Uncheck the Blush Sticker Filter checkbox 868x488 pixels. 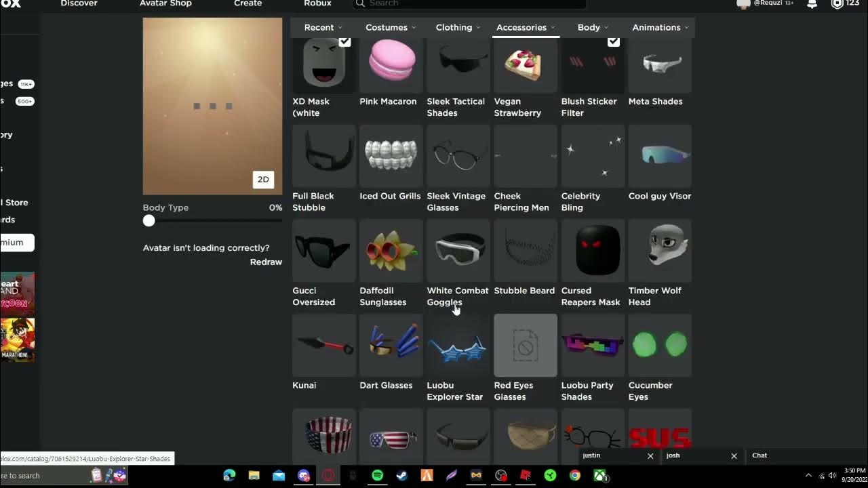(x=613, y=42)
